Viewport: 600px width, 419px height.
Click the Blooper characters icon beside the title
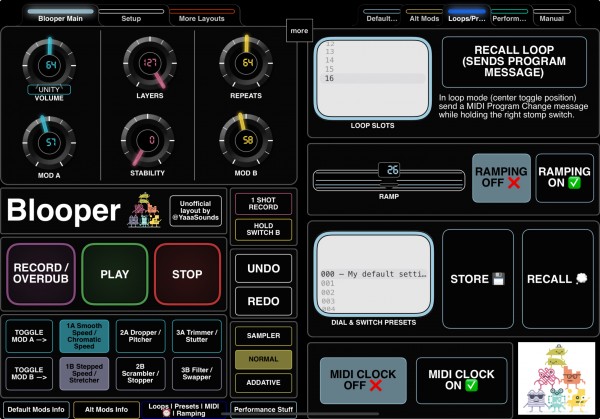point(145,210)
